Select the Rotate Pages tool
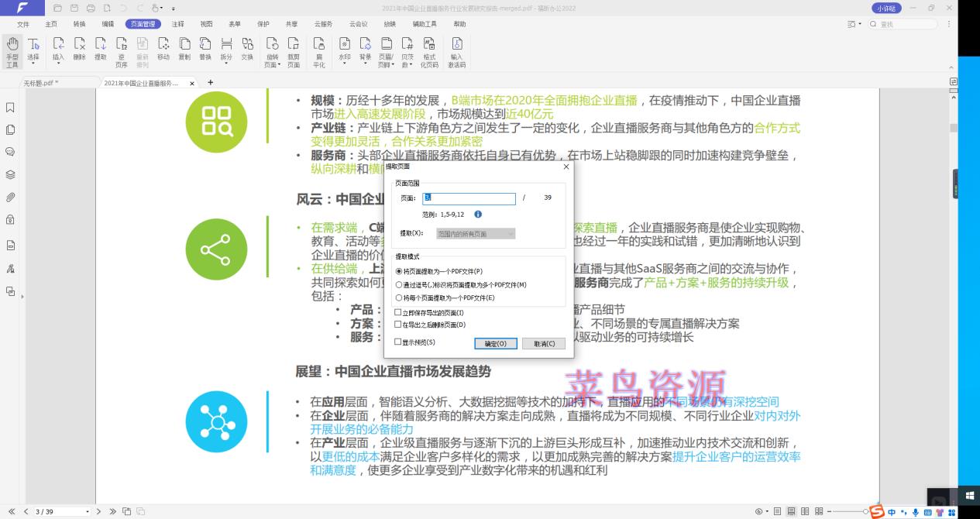 coord(274,52)
